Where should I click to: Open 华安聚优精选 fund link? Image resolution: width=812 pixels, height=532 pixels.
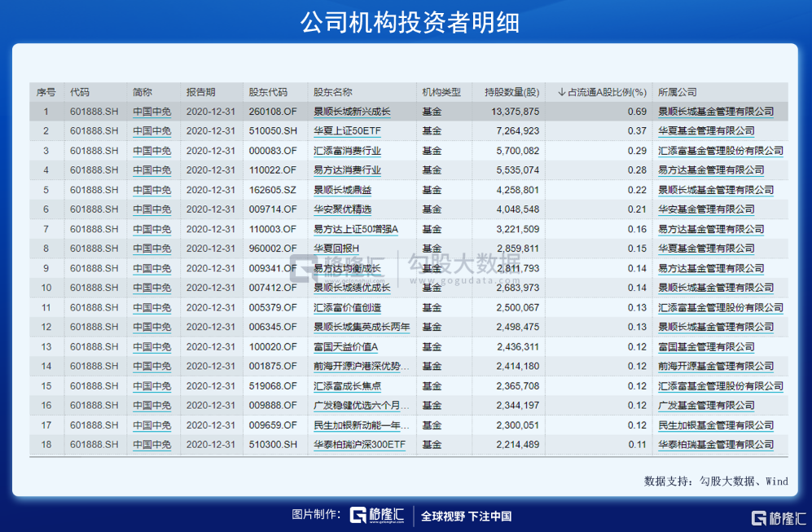pyautogui.click(x=342, y=209)
